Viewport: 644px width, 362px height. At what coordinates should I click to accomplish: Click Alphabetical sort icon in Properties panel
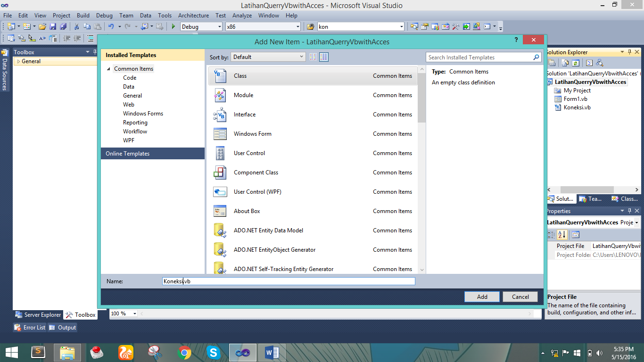(562, 235)
